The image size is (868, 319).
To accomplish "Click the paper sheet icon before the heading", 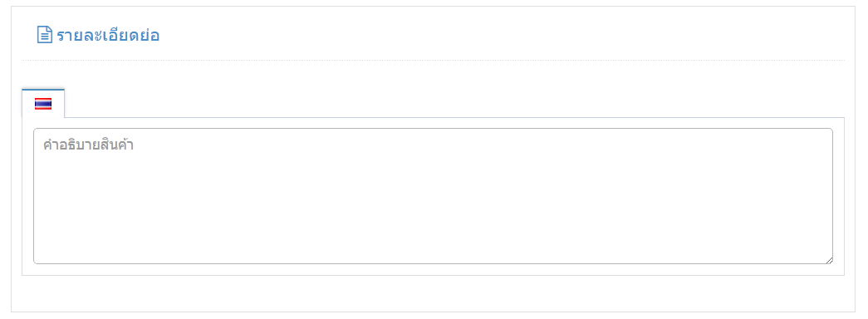I will 44,35.
